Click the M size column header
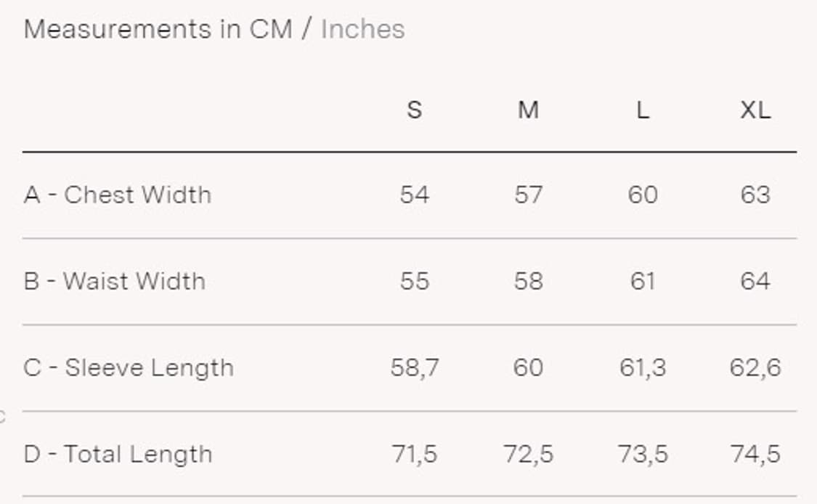The width and height of the screenshot is (817, 504). point(529,110)
